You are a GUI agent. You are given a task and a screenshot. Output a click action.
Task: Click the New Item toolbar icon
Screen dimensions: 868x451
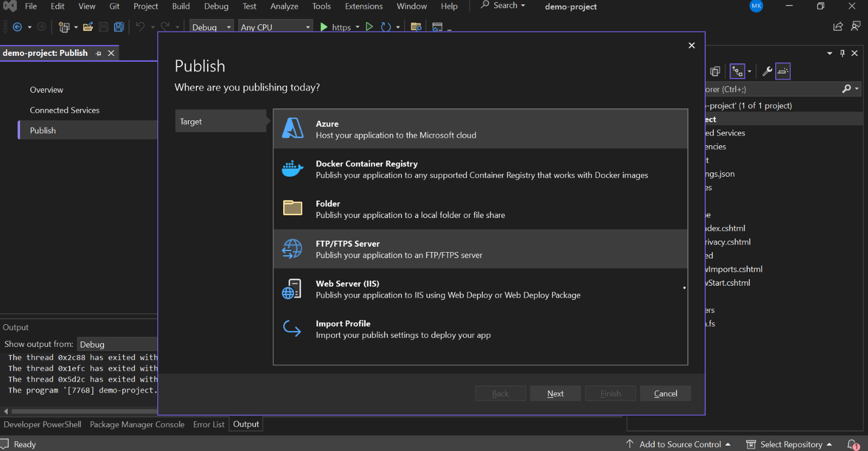tap(64, 27)
